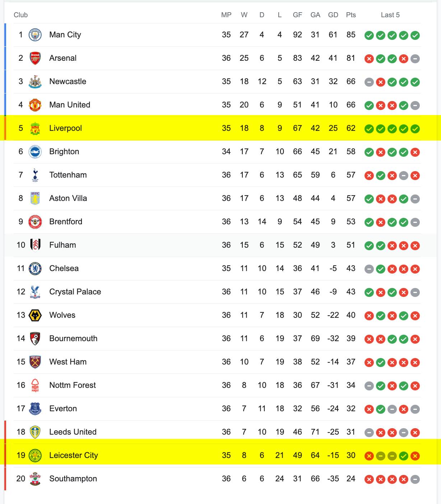Click the GD column header
The height and width of the screenshot is (504, 441).
[x=333, y=15]
